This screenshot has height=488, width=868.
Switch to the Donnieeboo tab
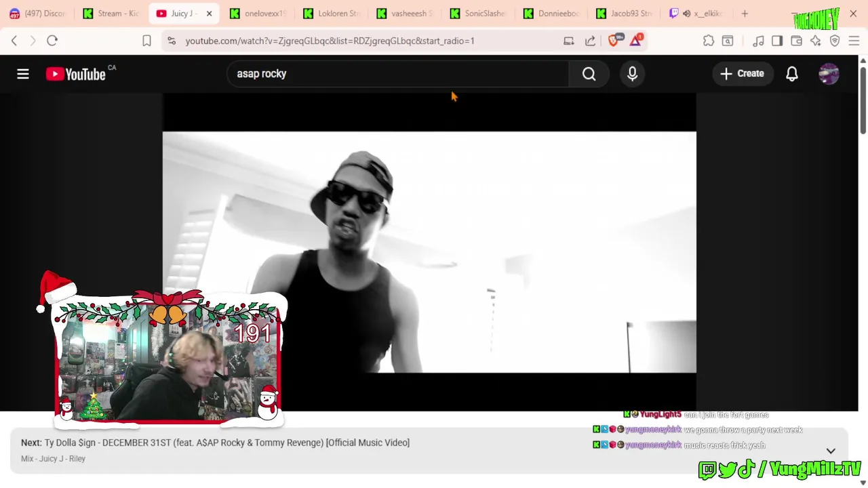tap(551, 14)
